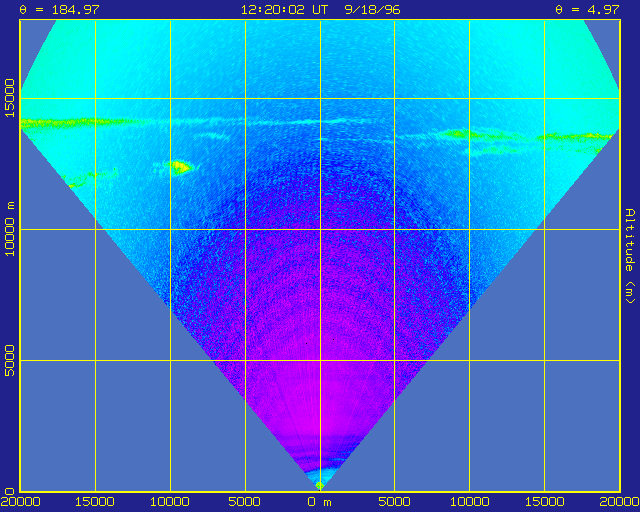
Task: Click the green lidar origin marker at scan apex
Action: pyautogui.click(x=320, y=485)
